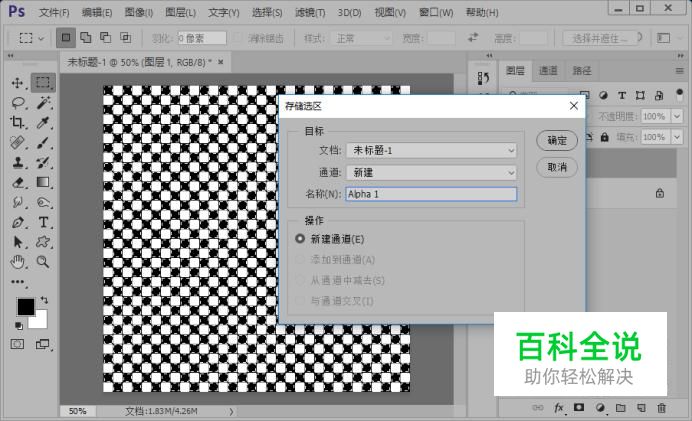692x421 pixels.
Task: Swap width and height arrows in options bar
Action: point(473,38)
